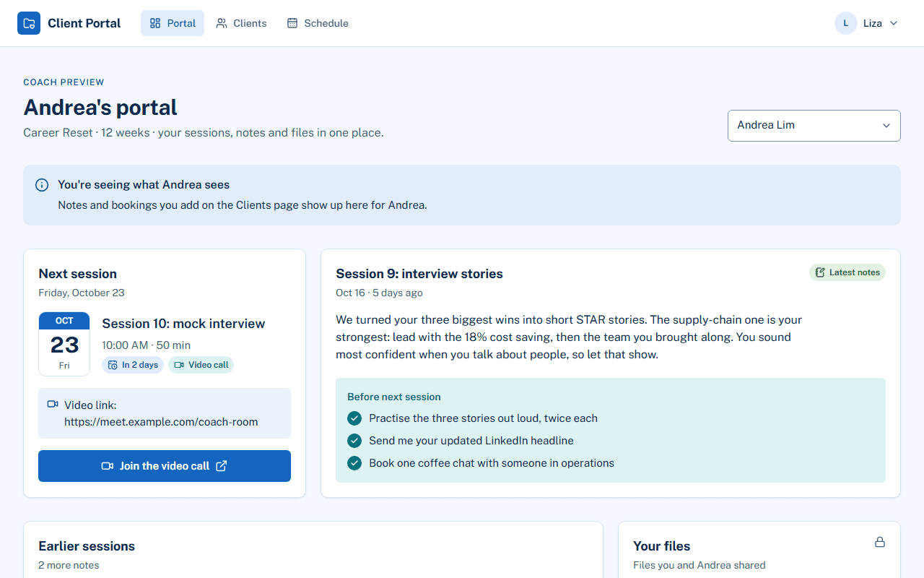The image size is (924, 578).
Task: Click checkmark beside Practise the three stories
Action: pyautogui.click(x=354, y=418)
